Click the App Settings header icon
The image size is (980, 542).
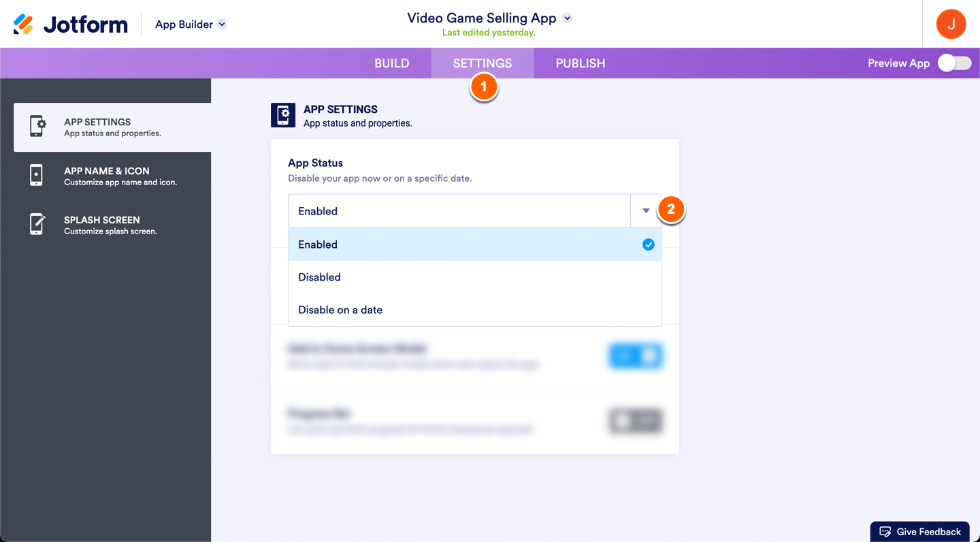283,115
